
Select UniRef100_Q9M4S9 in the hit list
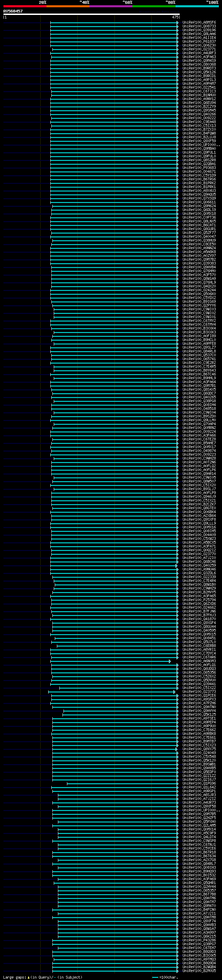coord(199,60)
